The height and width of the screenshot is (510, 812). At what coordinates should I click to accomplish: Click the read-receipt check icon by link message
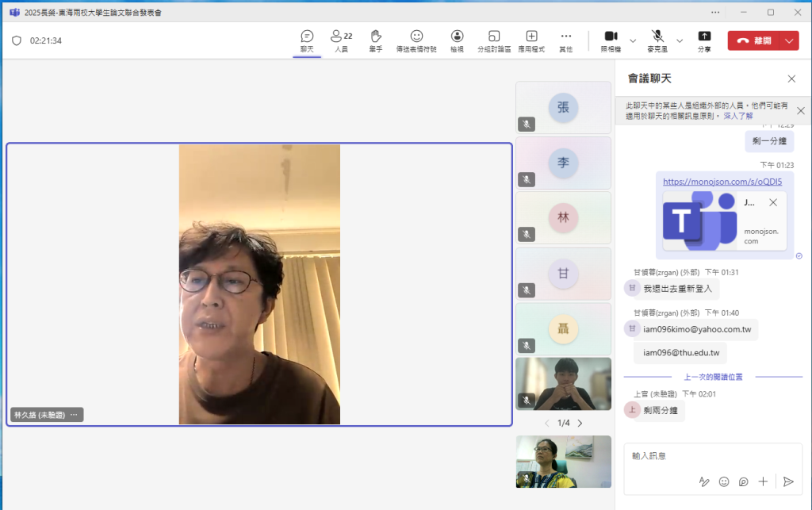(799, 256)
